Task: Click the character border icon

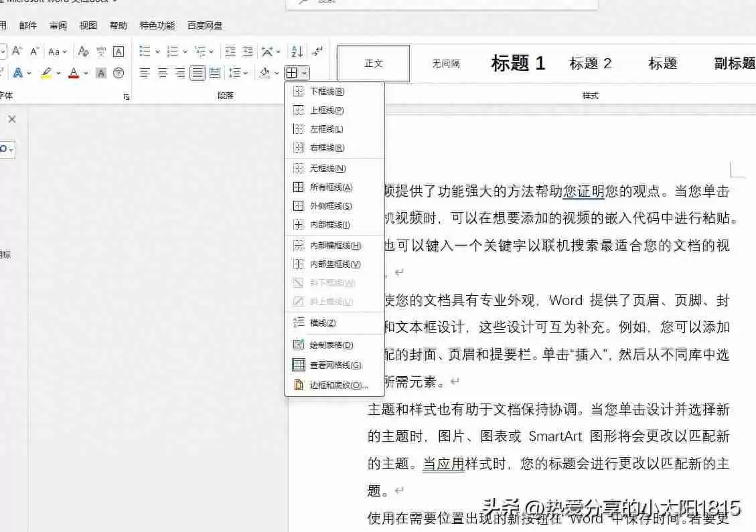Action: click(x=119, y=52)
